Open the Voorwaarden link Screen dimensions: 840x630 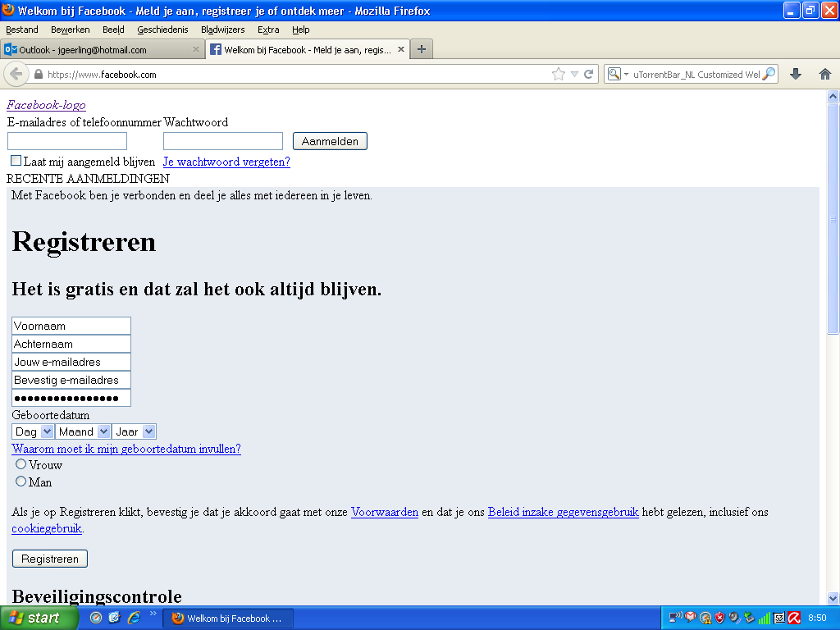click(385, 512)
